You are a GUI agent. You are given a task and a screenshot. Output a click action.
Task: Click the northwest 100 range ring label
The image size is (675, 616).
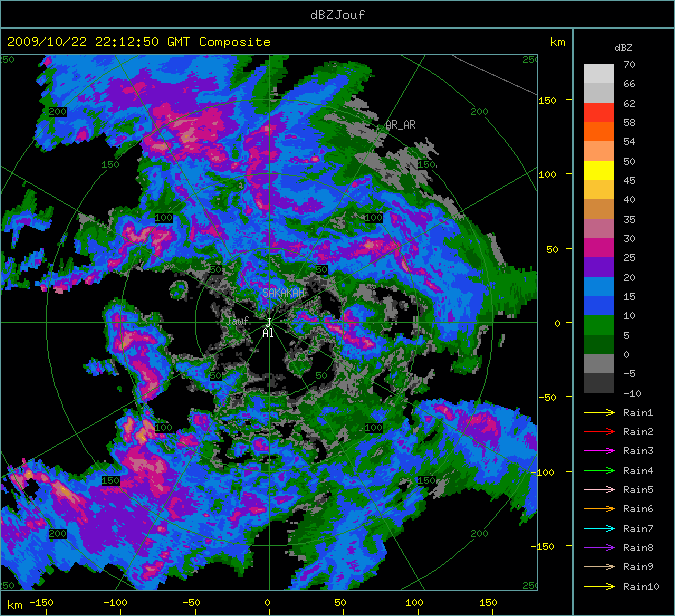point(164,218)
